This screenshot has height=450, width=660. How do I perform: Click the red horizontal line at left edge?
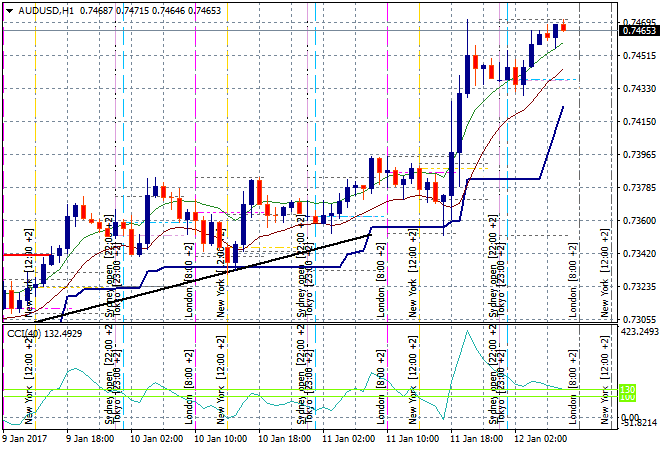pos(15,255)
